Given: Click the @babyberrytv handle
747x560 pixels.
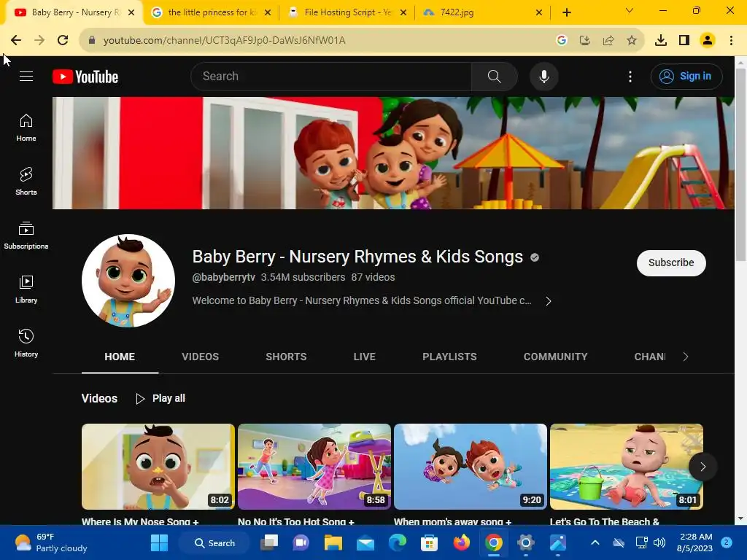Looking at the screenshot, I should (223, 277).
